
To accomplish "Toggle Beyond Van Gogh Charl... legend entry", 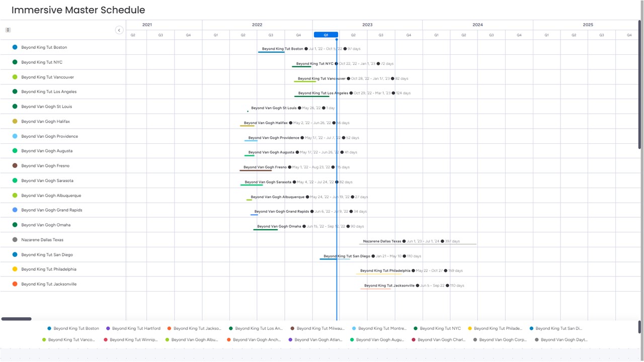I will pyautogui.click(x=438, y=340).
